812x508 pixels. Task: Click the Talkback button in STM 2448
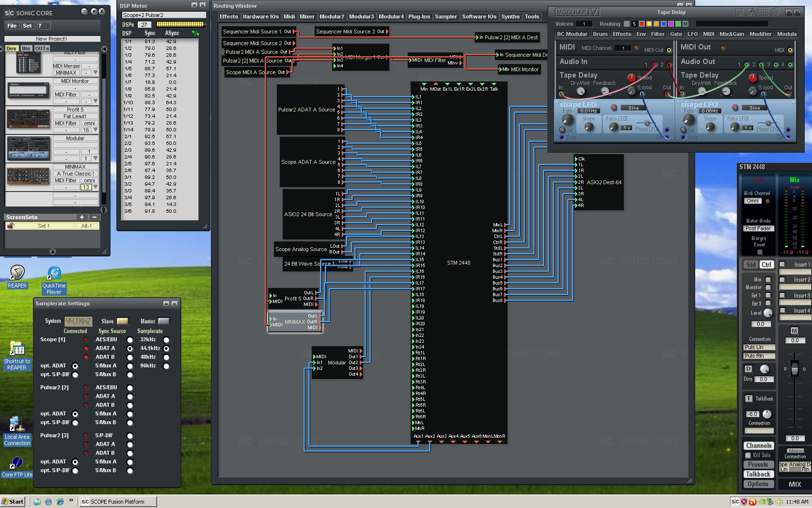tap(759, 475)
